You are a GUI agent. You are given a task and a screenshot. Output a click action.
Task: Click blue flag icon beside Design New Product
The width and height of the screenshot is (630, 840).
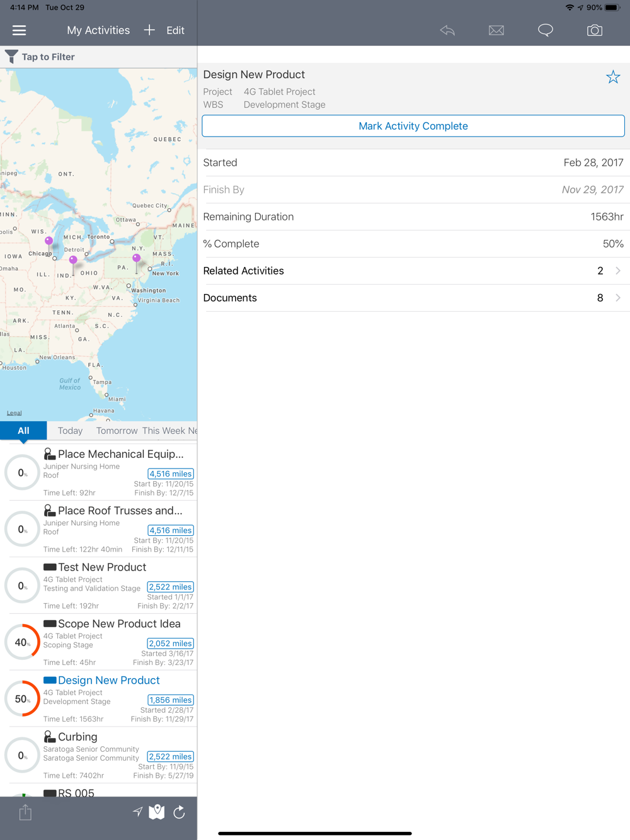pos(50,681)
